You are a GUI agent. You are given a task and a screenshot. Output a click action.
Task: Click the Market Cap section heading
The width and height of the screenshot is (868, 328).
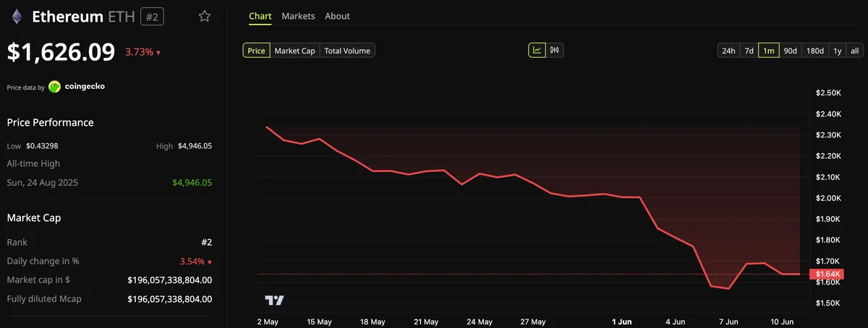[33, 217]
